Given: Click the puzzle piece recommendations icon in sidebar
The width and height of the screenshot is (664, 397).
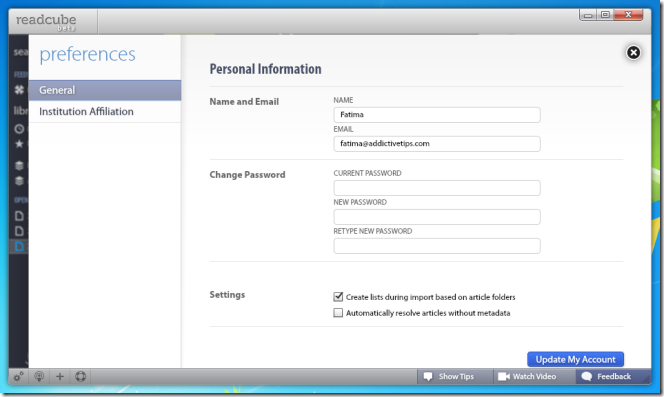Looking at the screenshot, I should click(19, 89).
